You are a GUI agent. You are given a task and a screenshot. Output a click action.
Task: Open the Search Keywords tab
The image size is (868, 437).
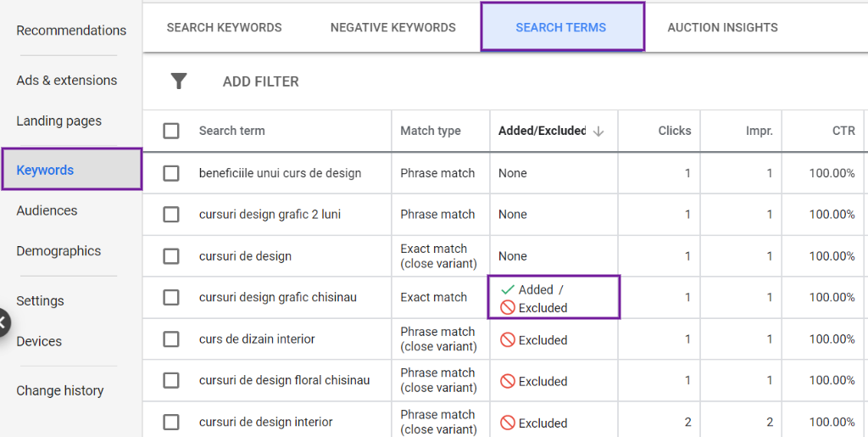click(x=224, y=27)
